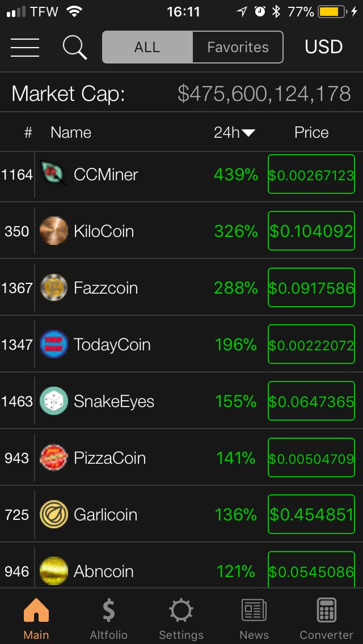Viewport: 363px width, 644px height.
Task: Go to the Main home tab
Action: pyautogui.click(x=36, y=618)
